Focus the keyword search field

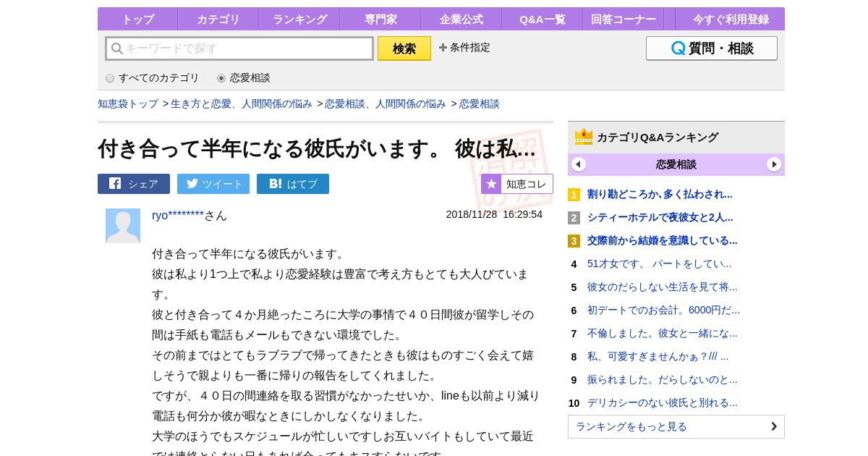(x=239, y=48)
